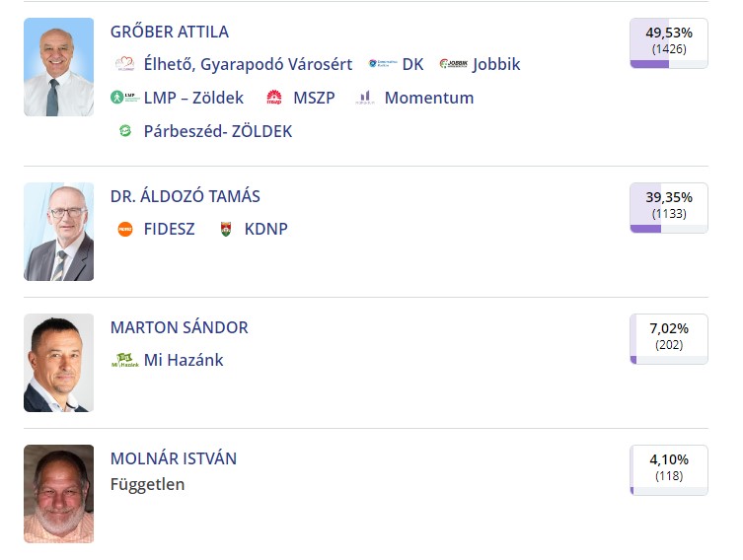The height and width of the screenshot is (560, 743).
Task: Click the Momentum party logo icon
Action: (x=365, y=98)
